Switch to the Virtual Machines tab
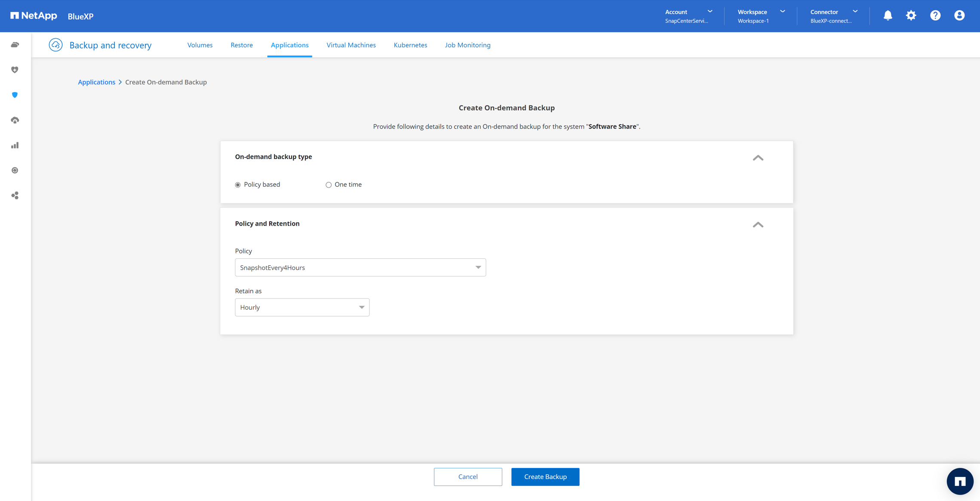Viewport: 980px width, 501px height. pos(351,45)
